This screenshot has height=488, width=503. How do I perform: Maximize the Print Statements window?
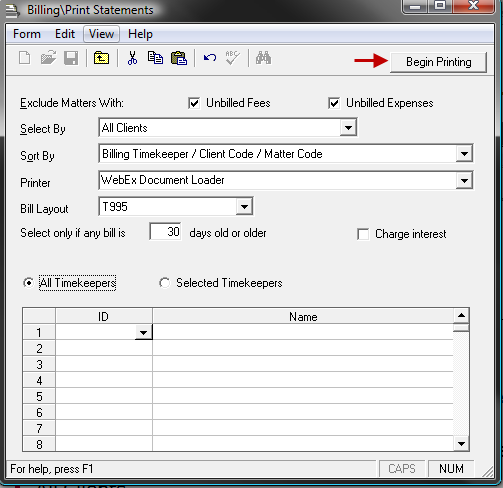[440, 6]
